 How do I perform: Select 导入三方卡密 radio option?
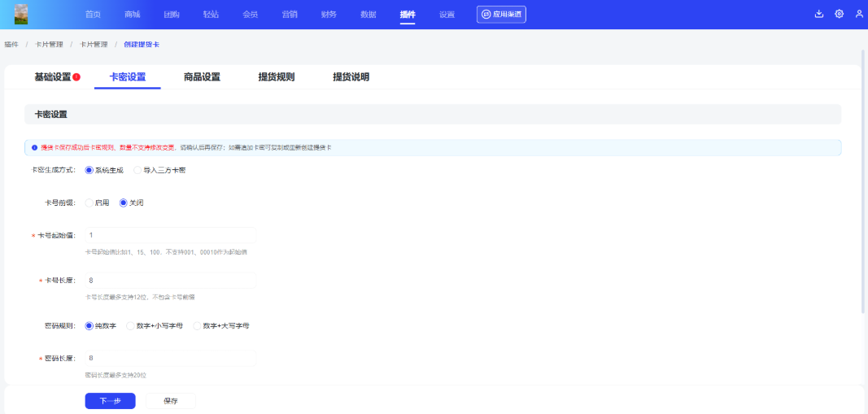pos(137,170)
